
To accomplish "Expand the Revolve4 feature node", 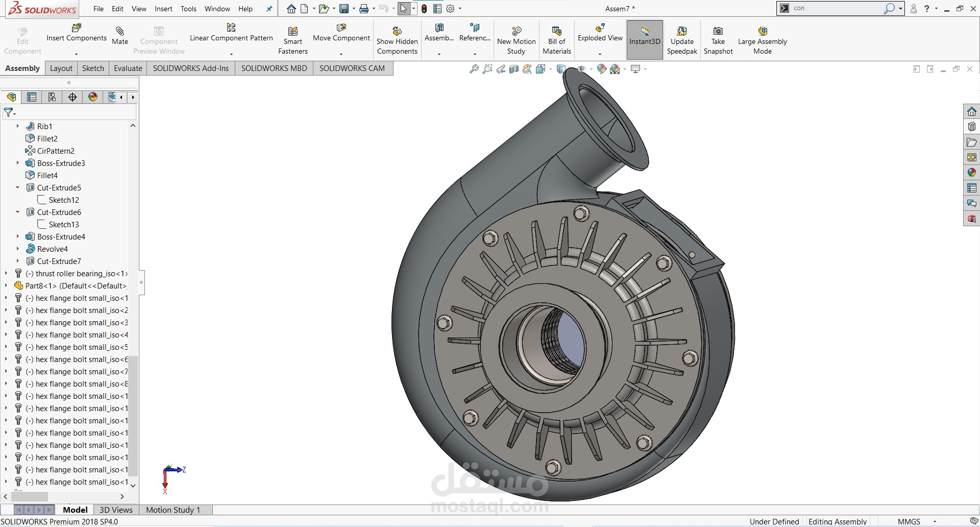I will point(18,249).
